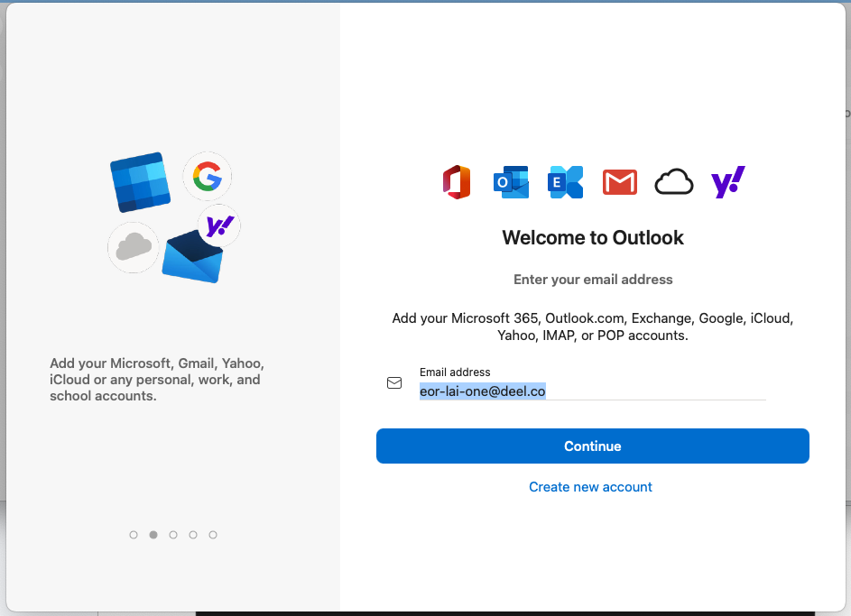The height and width of the screenshot is (616, 851).
Task: Click the Microsoft 365 Office logo icon
Action: pos(457,182)
